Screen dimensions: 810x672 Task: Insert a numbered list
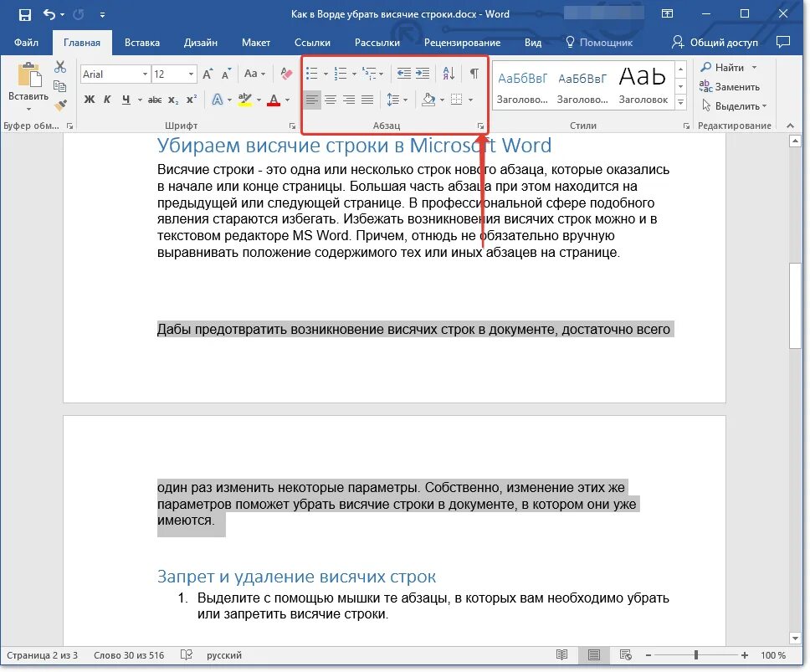tap(340, 74)
